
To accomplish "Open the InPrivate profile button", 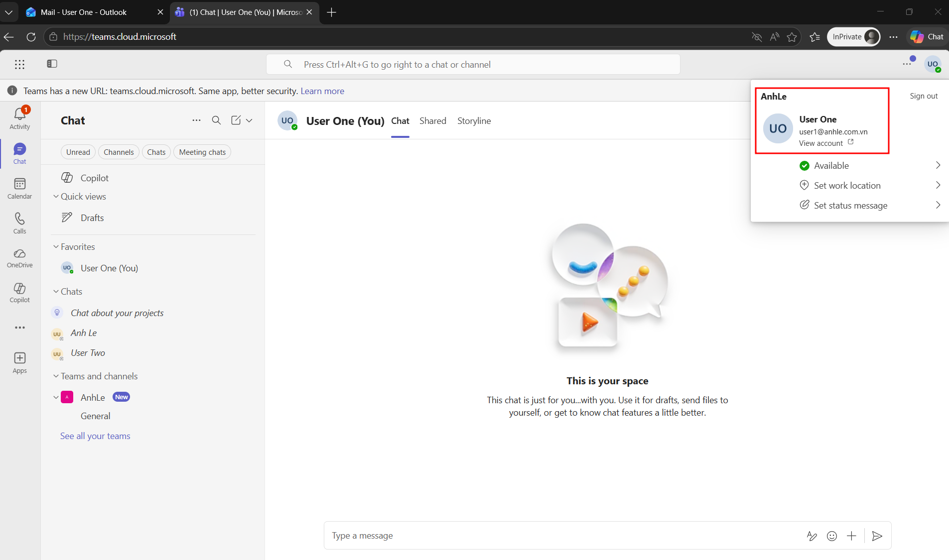I will click(854, 37).
